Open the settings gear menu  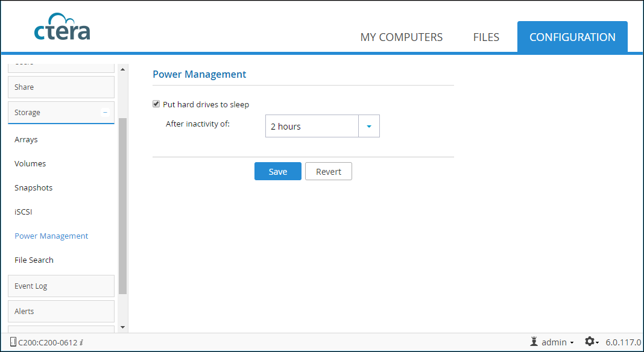592,342
